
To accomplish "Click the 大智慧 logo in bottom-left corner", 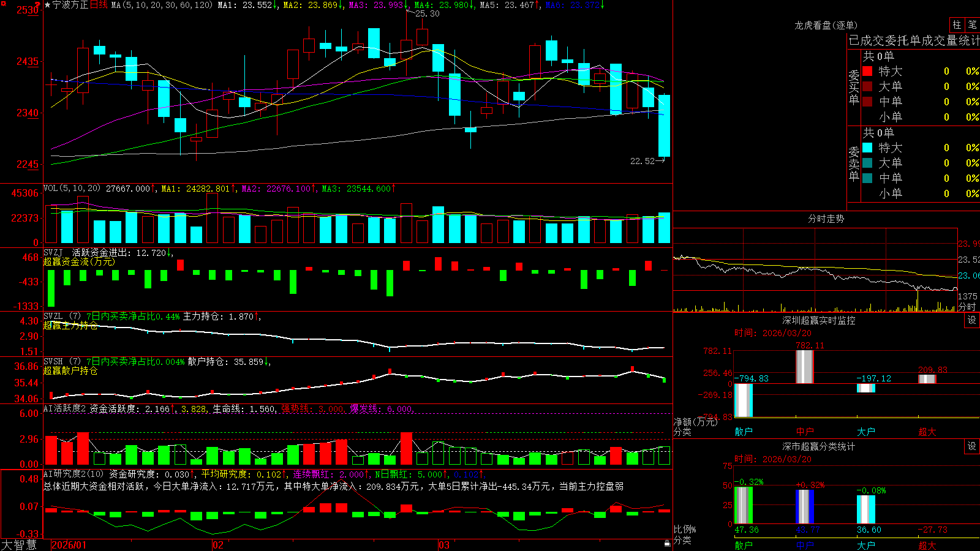I will tap(19, 544).
